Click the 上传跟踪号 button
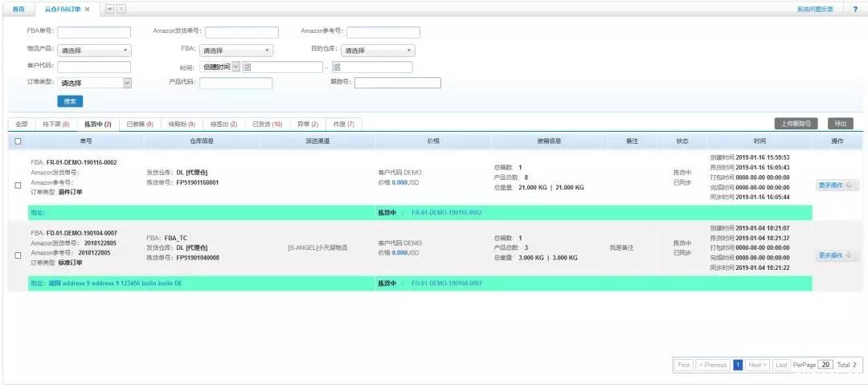This screenshot has height=388, width=868. point(796,124)
